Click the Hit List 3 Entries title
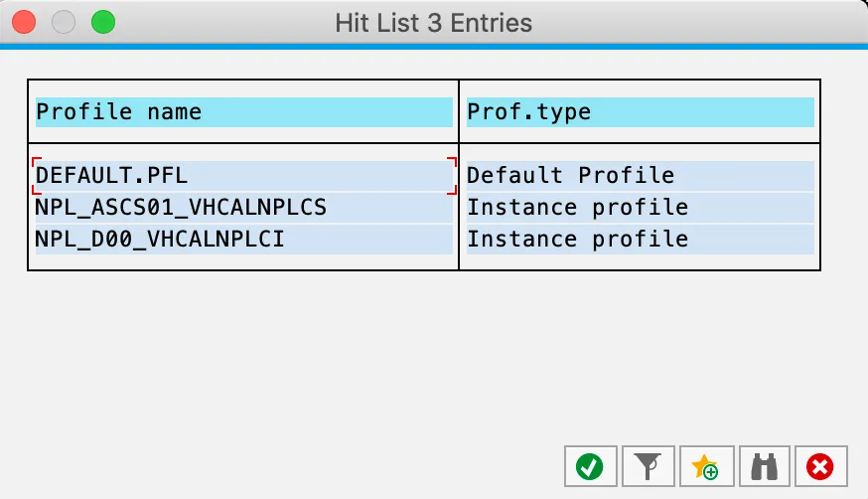 (433, 23)
